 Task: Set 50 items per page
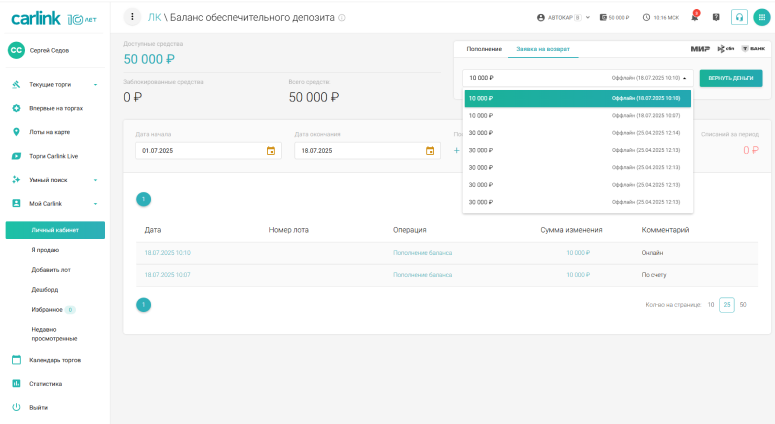coord(743,304)
